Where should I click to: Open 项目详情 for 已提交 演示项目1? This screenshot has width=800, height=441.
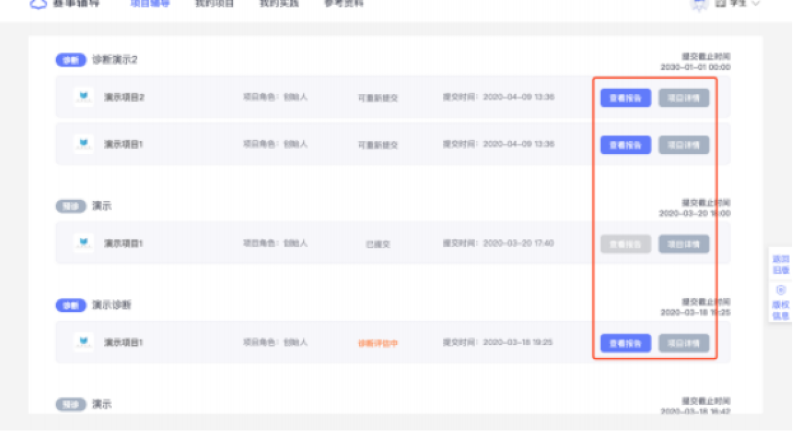coord(684,244)
